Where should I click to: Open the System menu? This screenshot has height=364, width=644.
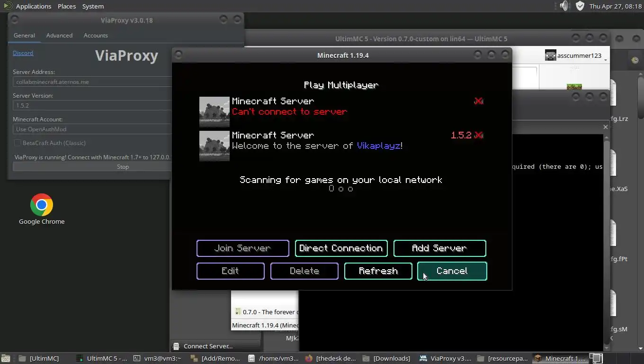[93, 6]
